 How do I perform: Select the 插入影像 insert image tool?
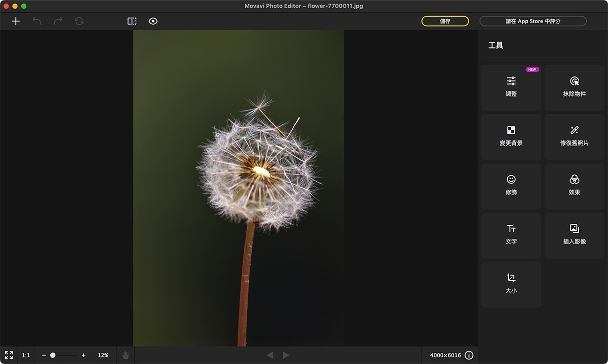(574, 235)
